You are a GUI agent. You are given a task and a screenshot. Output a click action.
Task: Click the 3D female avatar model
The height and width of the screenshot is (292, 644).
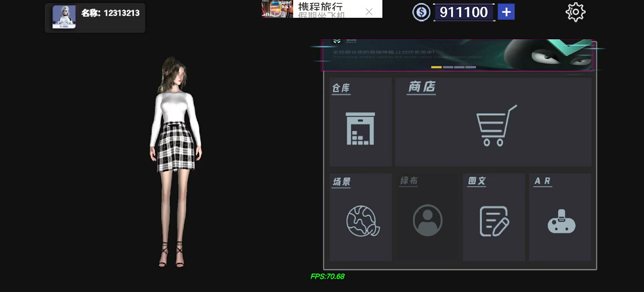(x=175, y=162)
